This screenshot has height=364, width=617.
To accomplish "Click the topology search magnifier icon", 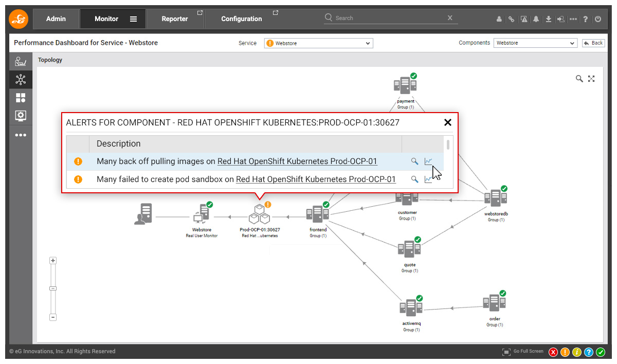I will click(x=579, y=79).
